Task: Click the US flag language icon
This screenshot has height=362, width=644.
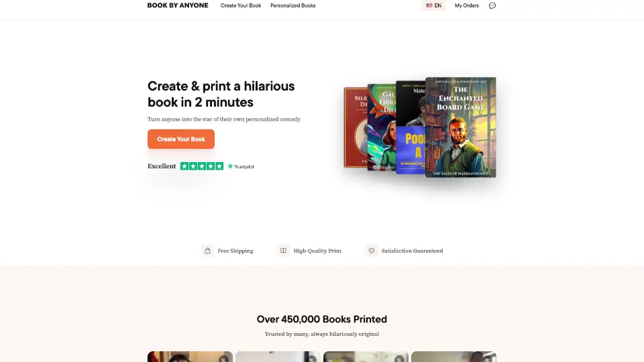Action: (x=429, y=5)
